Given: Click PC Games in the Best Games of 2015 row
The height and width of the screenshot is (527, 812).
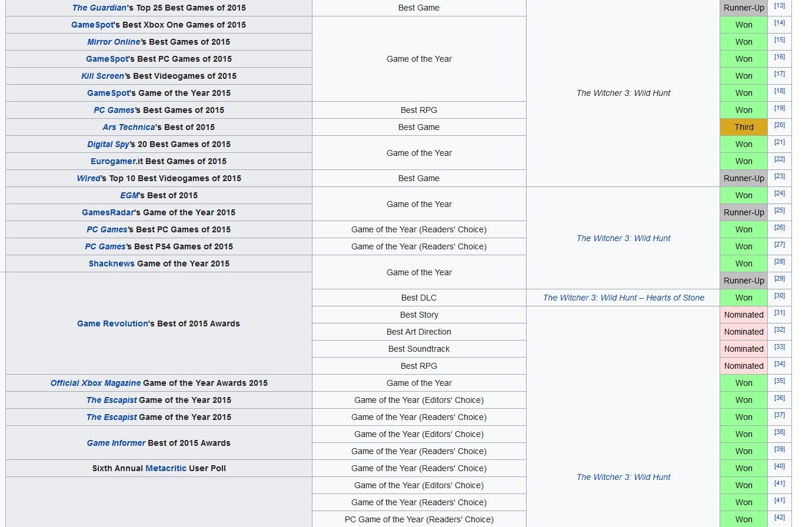Looking at the screenshot, I should tap(114, 110).
